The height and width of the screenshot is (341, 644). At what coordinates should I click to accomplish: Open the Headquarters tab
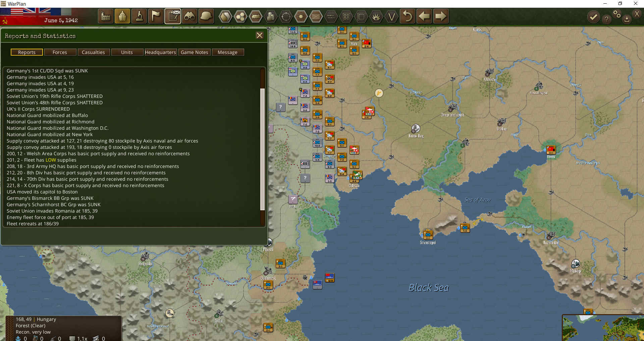click(x=160, y=52)
